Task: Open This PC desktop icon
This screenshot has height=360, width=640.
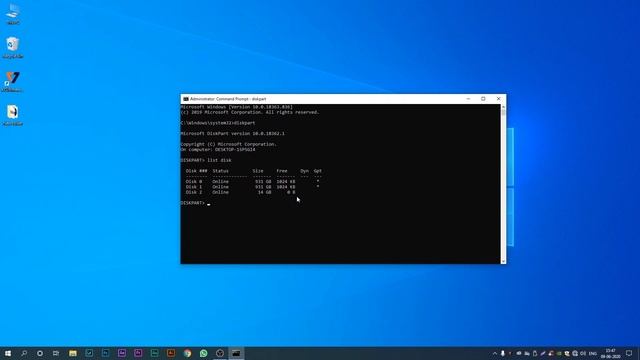Action: [13, 13]
